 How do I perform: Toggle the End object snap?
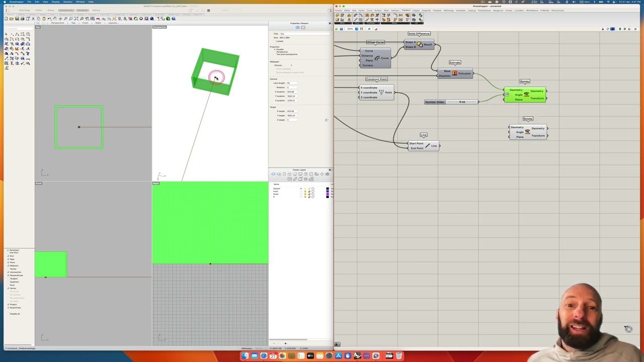[x=9, y=256]
